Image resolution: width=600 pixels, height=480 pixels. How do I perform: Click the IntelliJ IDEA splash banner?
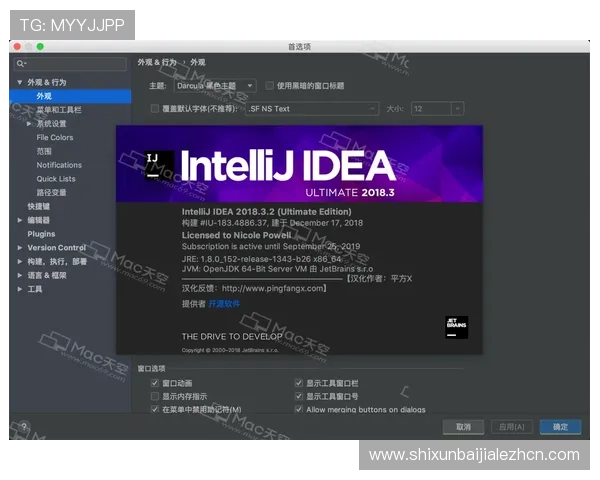coord(299,164)
